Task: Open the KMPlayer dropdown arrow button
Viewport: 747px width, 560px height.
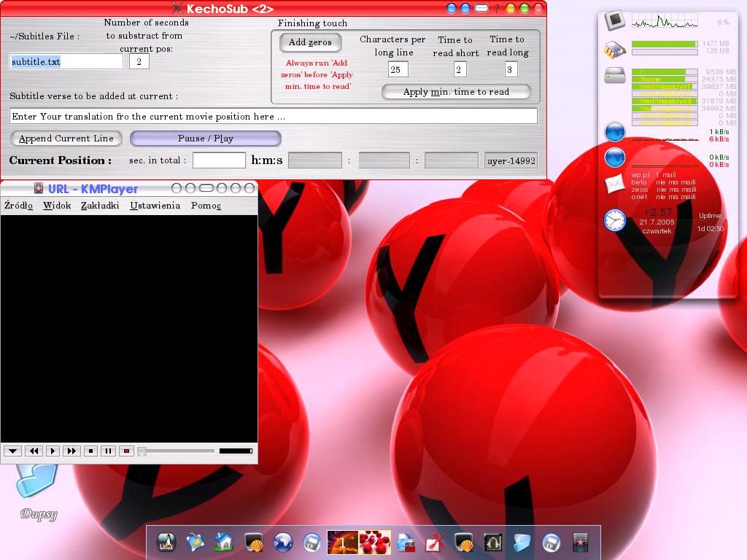Action: 13,451
